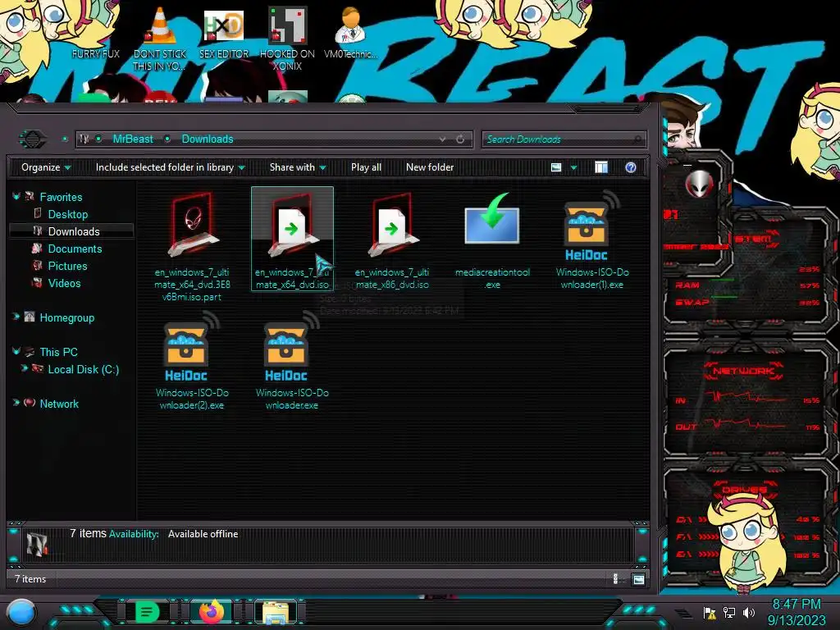Screen dimensions: 840x630
Task: Change the view layout icon
Action: pos(556,167)
